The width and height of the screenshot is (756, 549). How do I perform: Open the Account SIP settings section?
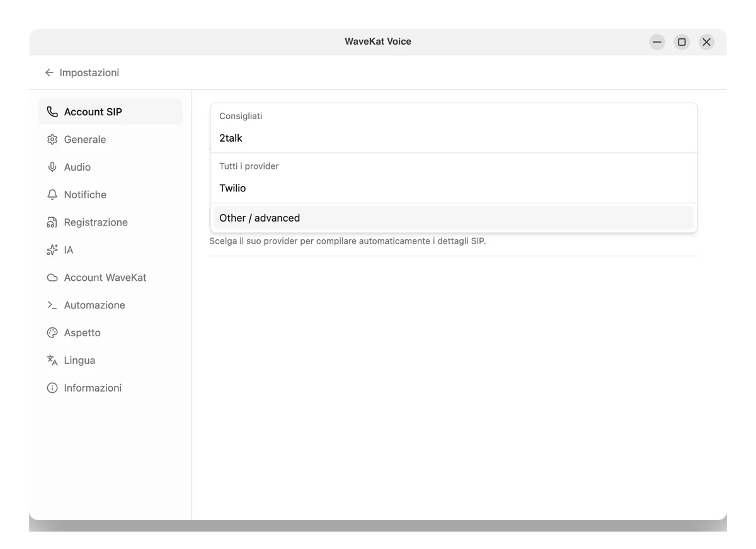pos(110,112)
